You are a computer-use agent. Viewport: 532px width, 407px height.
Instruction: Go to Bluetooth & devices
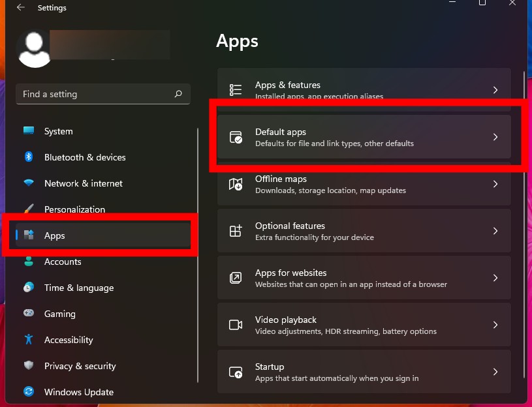point(102,157)
